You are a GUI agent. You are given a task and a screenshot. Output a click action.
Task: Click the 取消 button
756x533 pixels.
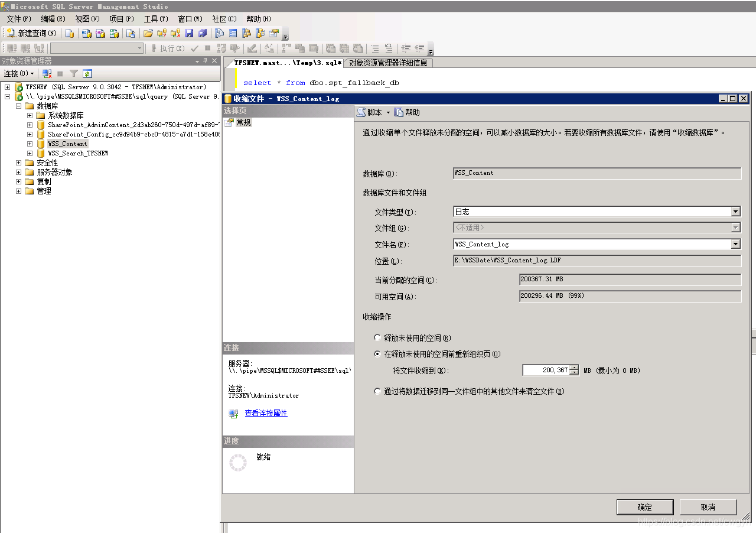[x=708, y=507]
